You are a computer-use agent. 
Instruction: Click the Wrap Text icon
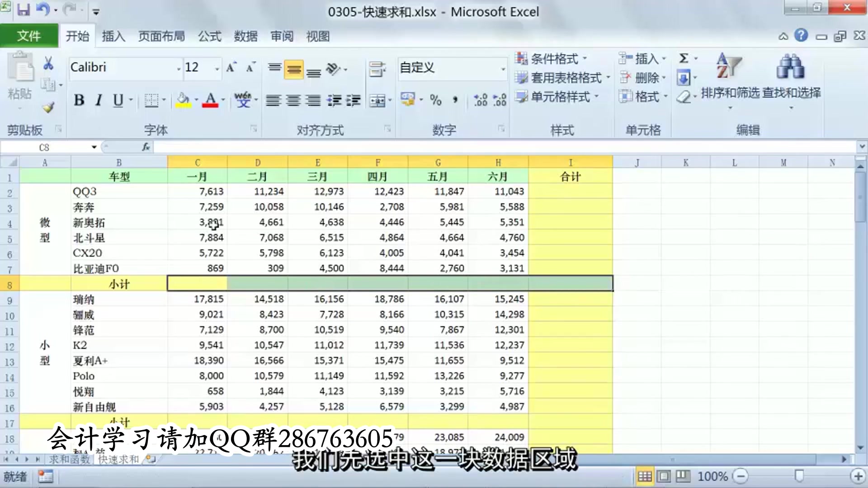click(377, 69)
